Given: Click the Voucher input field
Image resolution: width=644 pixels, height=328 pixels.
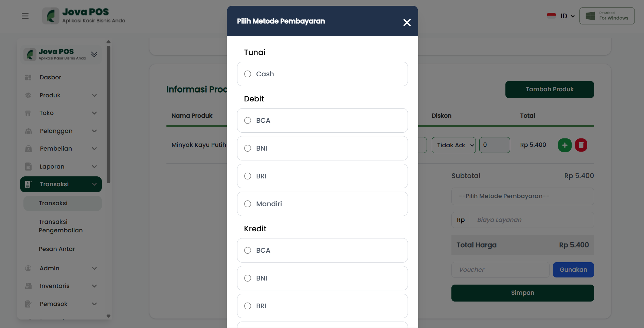Looking at the screenshot, I should pyautogui.click(x=500, y=270).
